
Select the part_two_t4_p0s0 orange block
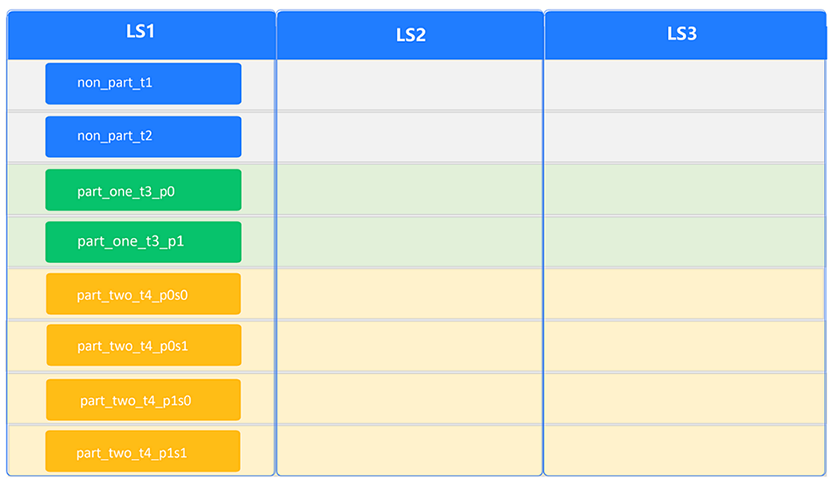point(143,294)
